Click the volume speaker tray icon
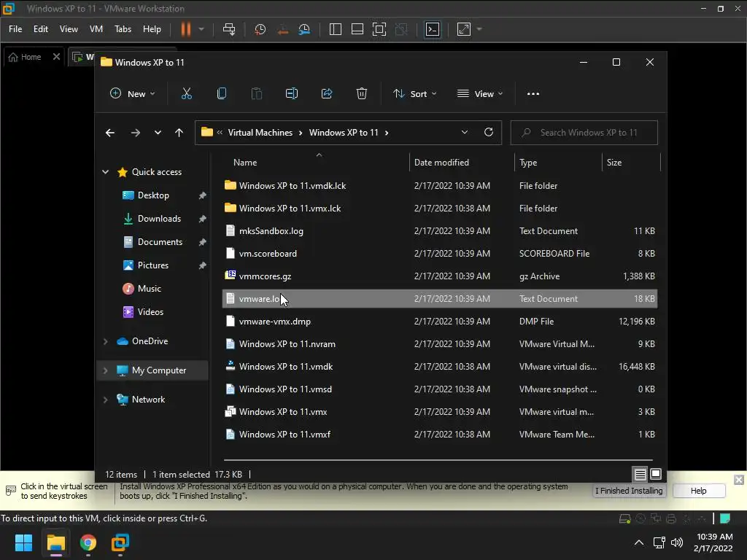This screenshot has height=560, width=747. click(x=677, y=542)
